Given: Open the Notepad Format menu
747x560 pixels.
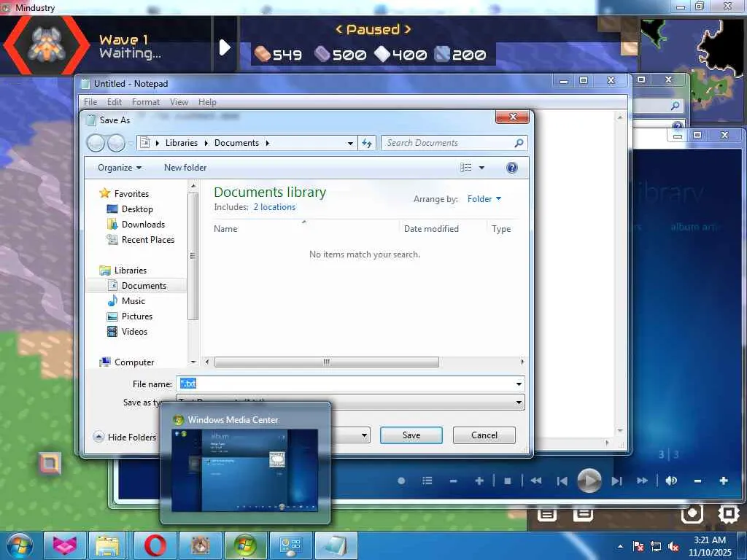Looking at the screenshot, I should pyautogui.click(x=146, y=102).
